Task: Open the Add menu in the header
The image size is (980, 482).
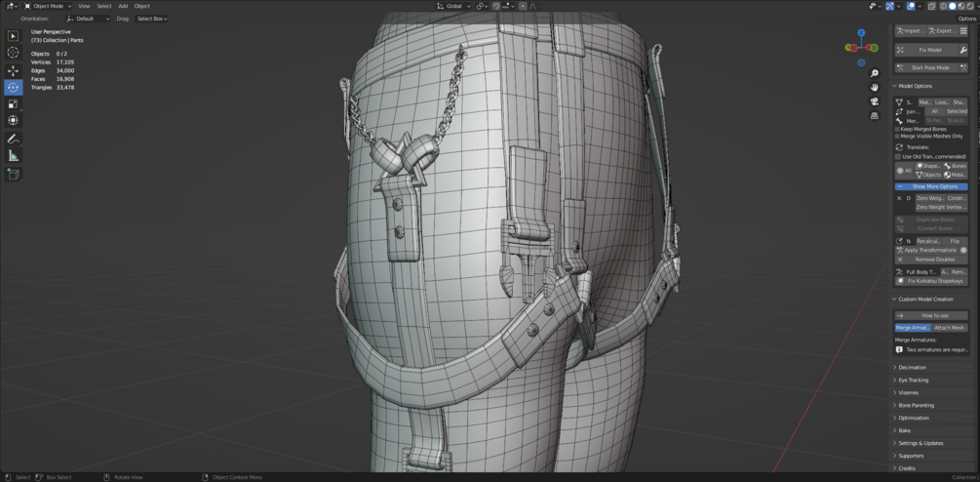Action: coord(123,6)
